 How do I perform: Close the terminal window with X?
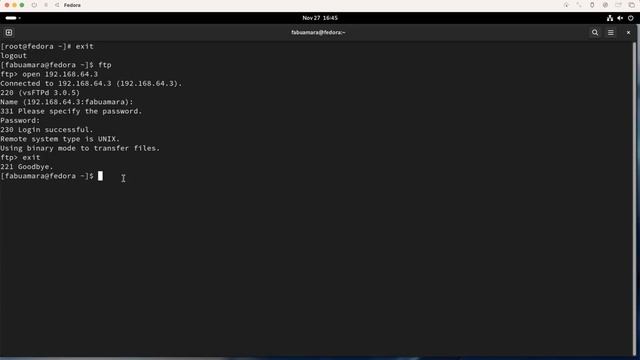tap(628, 32)
